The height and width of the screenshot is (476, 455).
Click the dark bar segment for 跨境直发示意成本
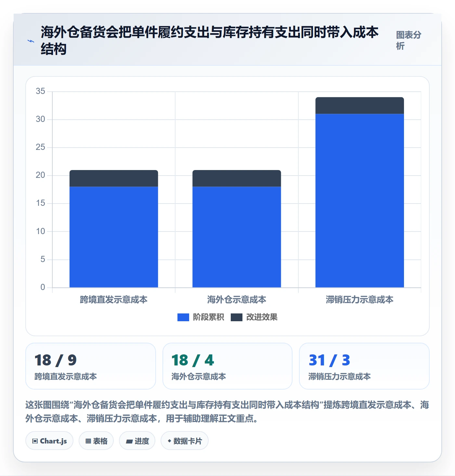coord(114,178)
